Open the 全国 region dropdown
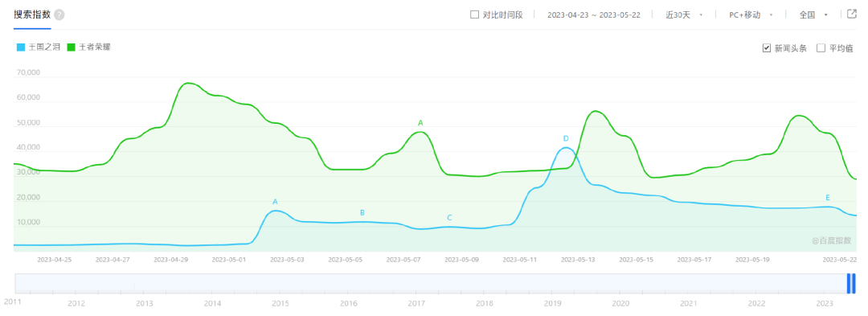The height and width of the screenshot is (316, 868). 813,15
